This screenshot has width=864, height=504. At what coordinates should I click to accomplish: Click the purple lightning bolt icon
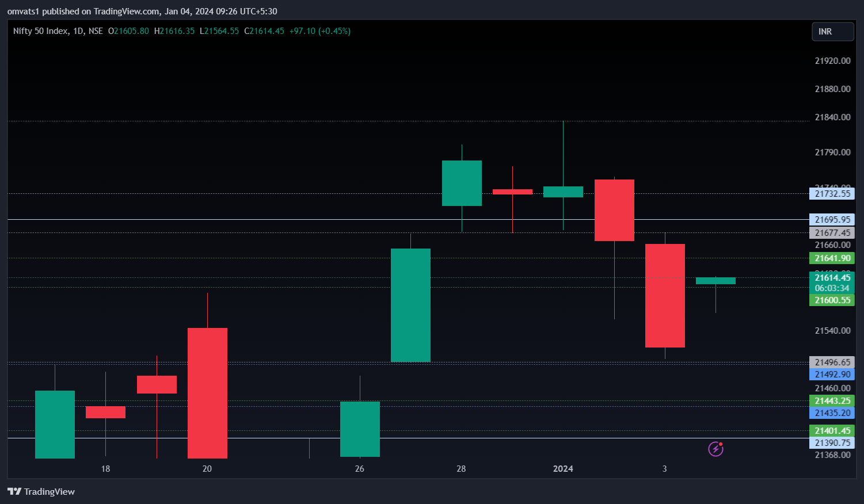[715, 449]
